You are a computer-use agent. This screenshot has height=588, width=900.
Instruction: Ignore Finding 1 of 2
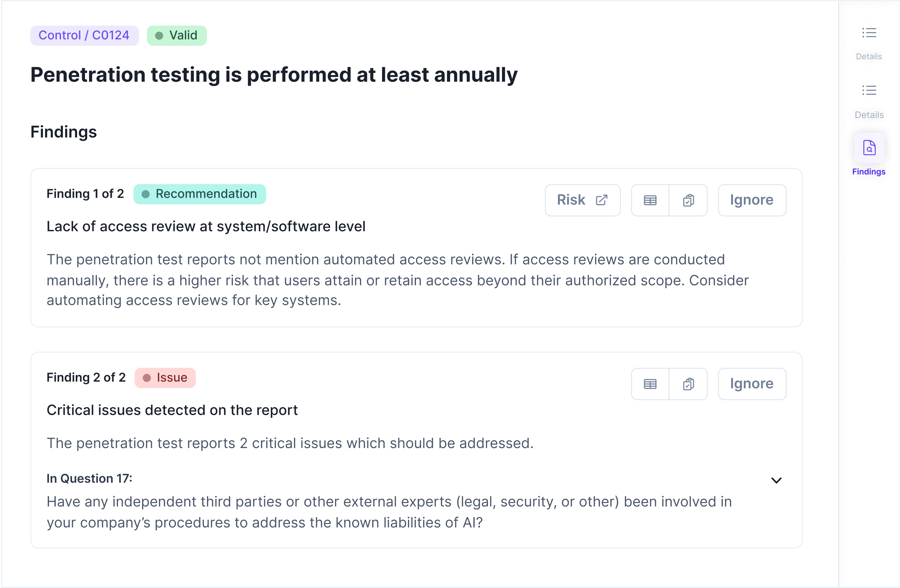click(751, 200)
